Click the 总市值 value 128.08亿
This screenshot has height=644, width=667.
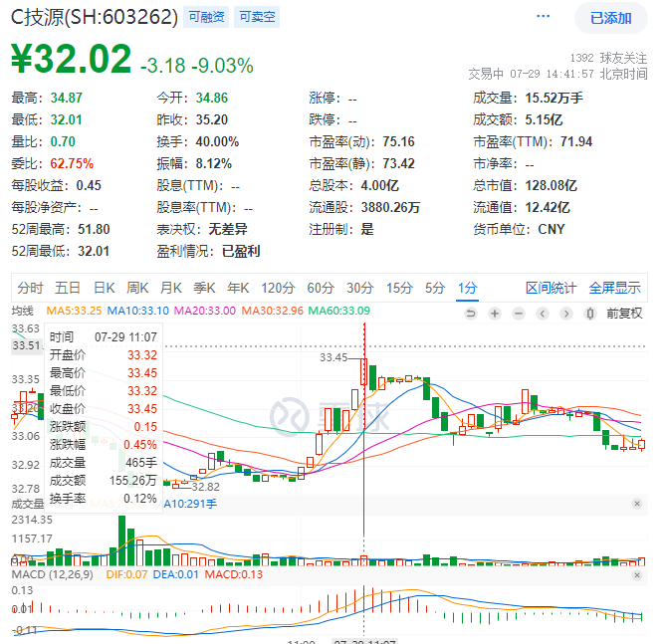click(551, 185)
